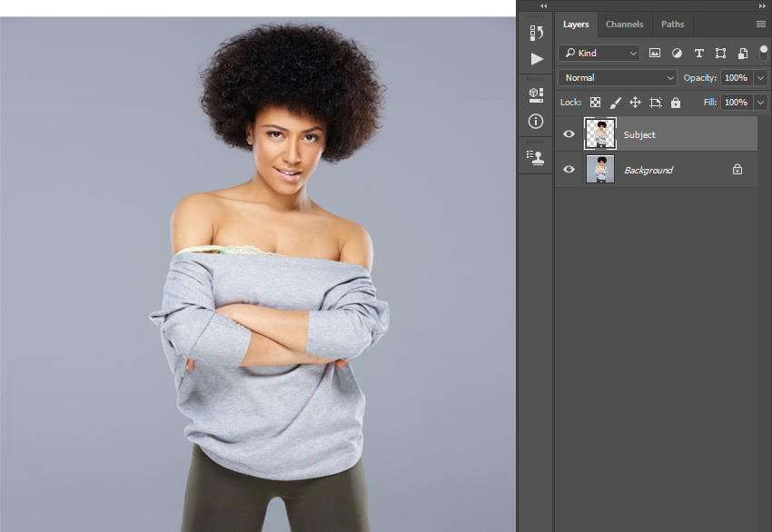Open the Layers panel menu
Viewport: 772px width, 532px height.
(760, 25)
